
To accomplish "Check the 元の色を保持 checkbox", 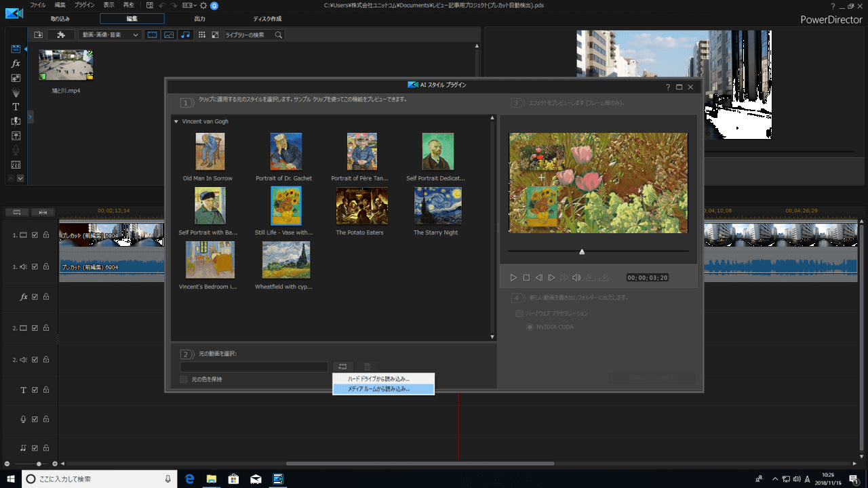I will click(184, 380).
